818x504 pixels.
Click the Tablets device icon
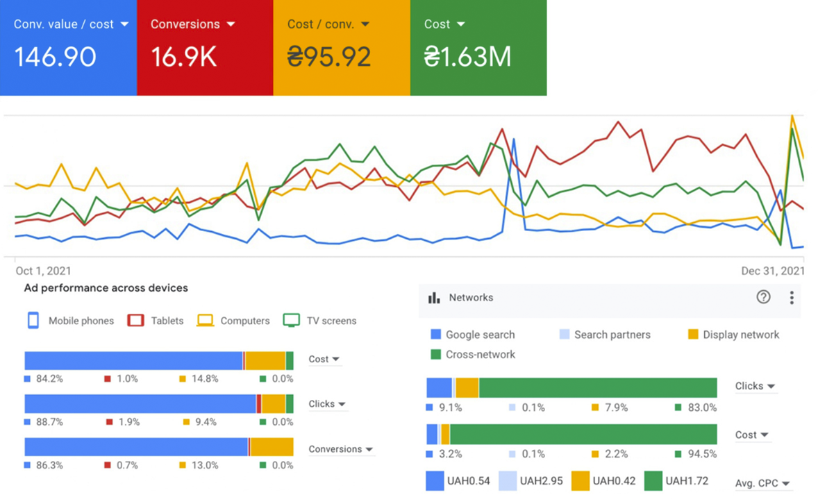(135, 321)
